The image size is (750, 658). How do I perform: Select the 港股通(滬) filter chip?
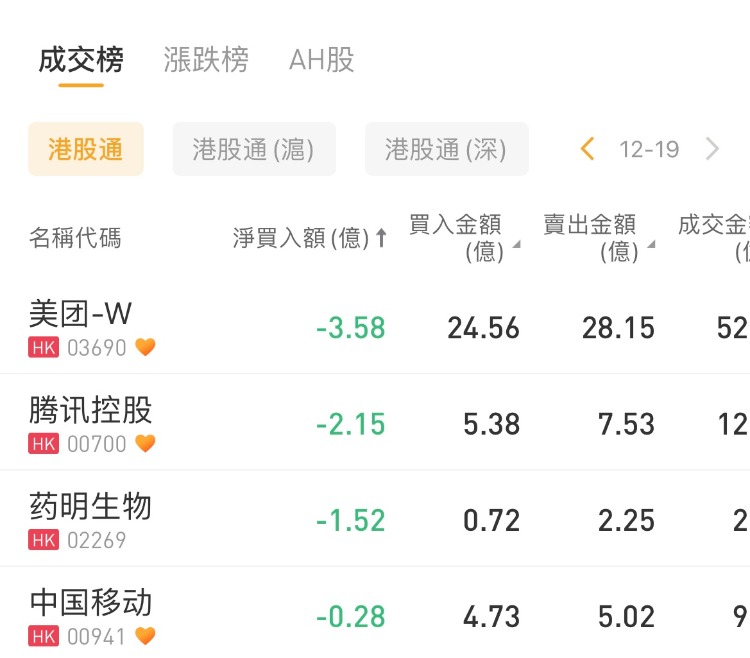click(254, 150)
